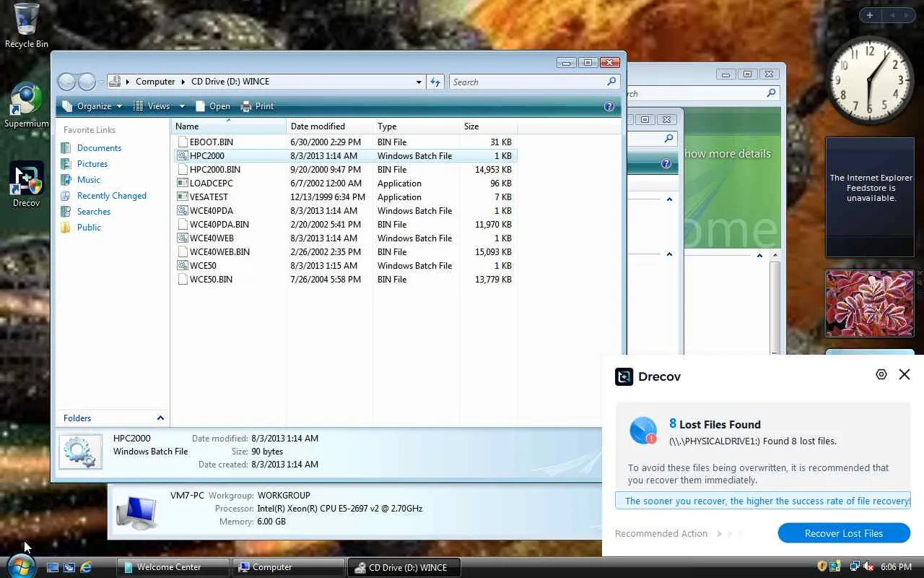The image size is (924, 578).
Task: Click Recover Lost Files button
Action: [x=844, y=533]
